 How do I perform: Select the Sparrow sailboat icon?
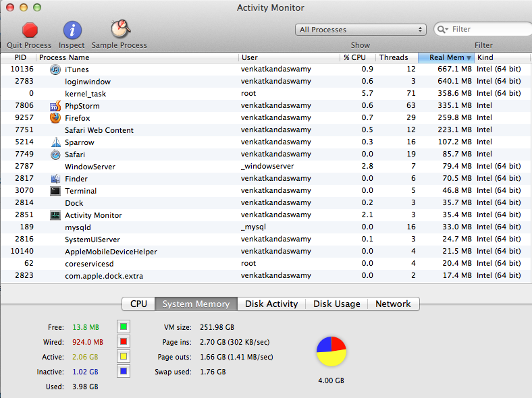55,142
